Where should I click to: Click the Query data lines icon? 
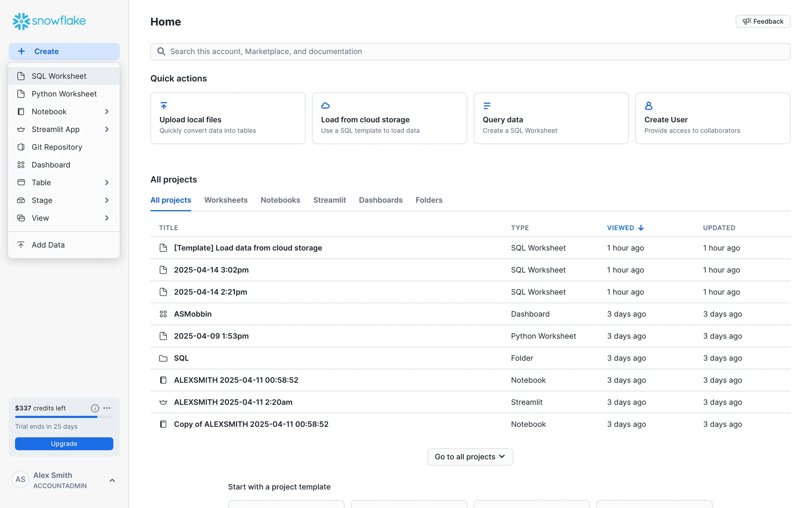[x=487, y=105]
